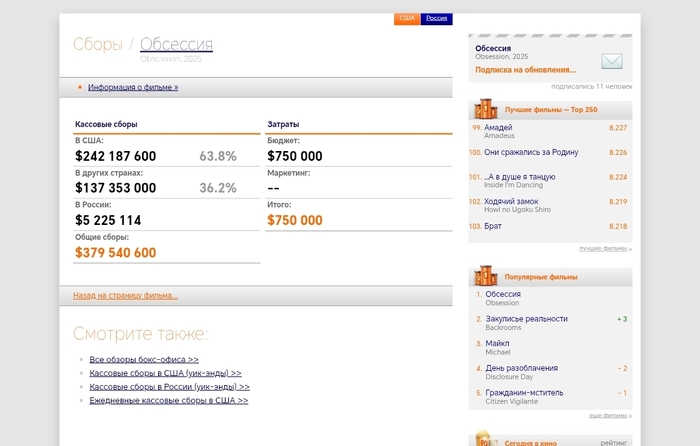700x446 pixels.
Task: Click the envelope subscription icon
Action: tap(612, 61)
